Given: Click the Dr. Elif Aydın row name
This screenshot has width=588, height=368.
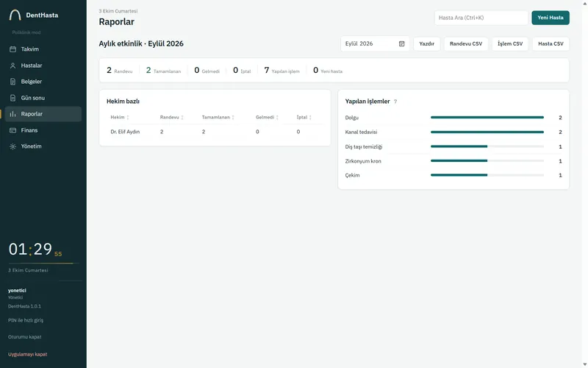Looking at the screenshot, I should coord(125,132).
